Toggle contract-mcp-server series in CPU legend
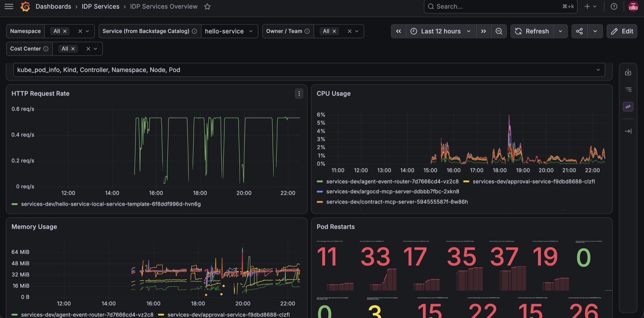 (397, 202)
